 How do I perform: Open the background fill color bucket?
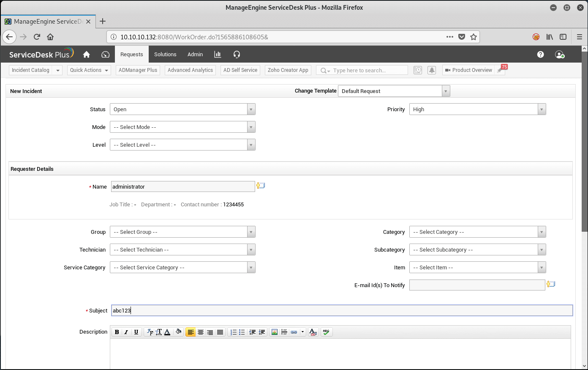178,332
